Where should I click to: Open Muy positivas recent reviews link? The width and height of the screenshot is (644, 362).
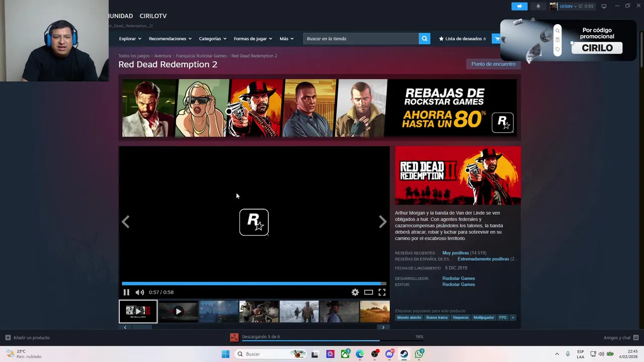(455, 253)
